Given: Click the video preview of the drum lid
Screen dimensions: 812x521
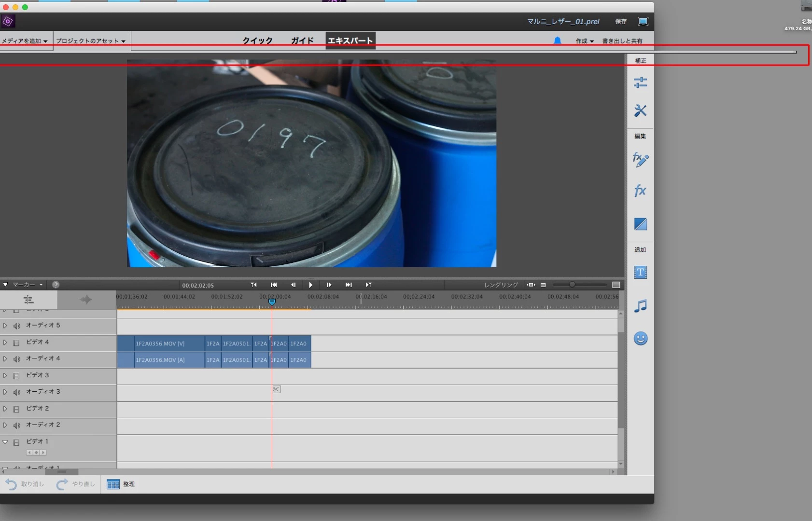Looking at the screenshot, I should click(311, 163).
